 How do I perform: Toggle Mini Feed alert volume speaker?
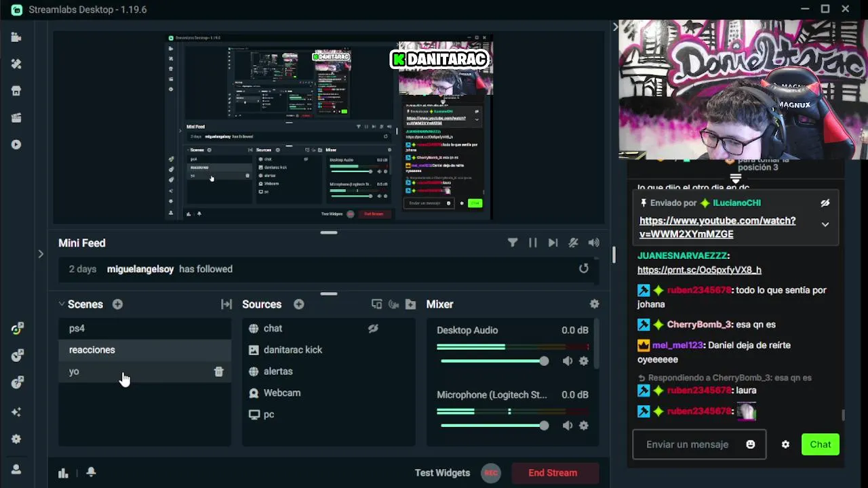594,243
